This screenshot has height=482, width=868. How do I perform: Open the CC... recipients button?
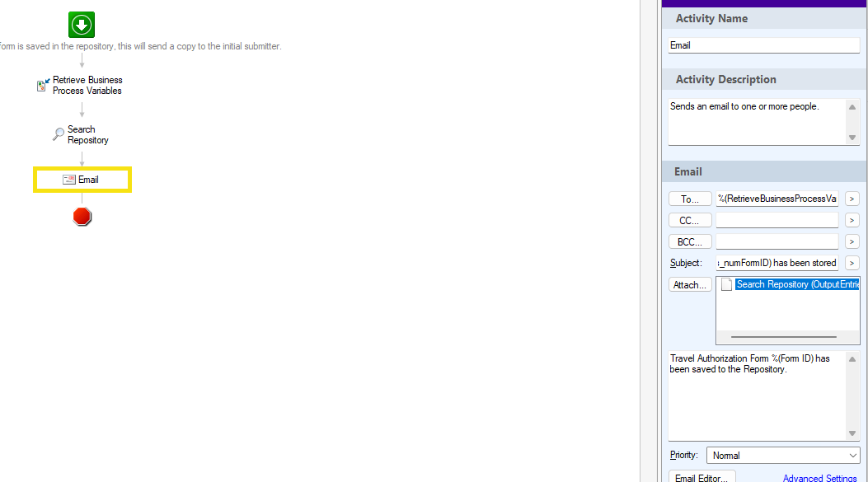(690, 220)
